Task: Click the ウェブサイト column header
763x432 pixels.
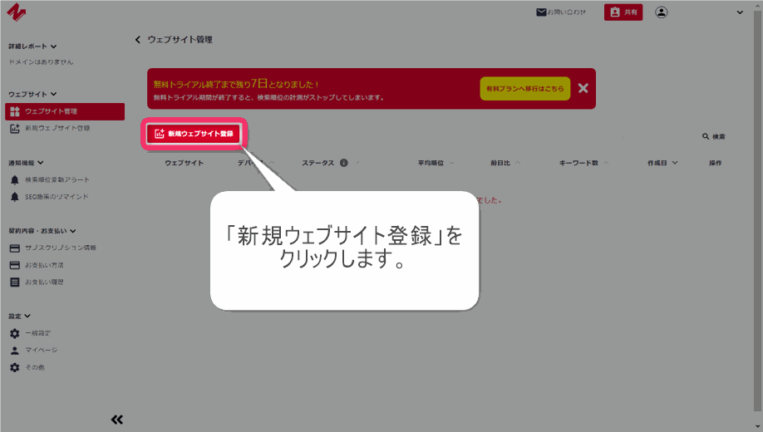Action: tap(184, 163)
